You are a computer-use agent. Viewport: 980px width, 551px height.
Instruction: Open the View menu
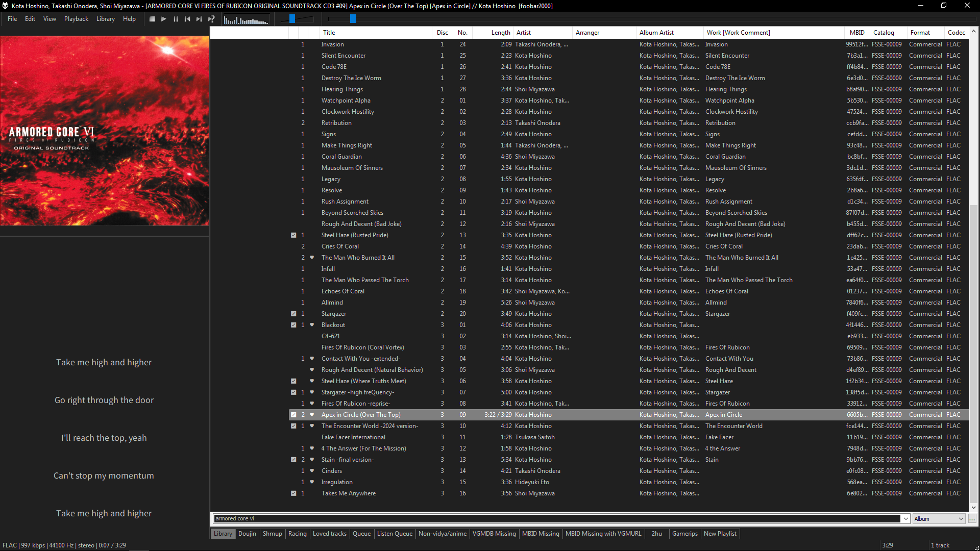click(x=50, y=19)
